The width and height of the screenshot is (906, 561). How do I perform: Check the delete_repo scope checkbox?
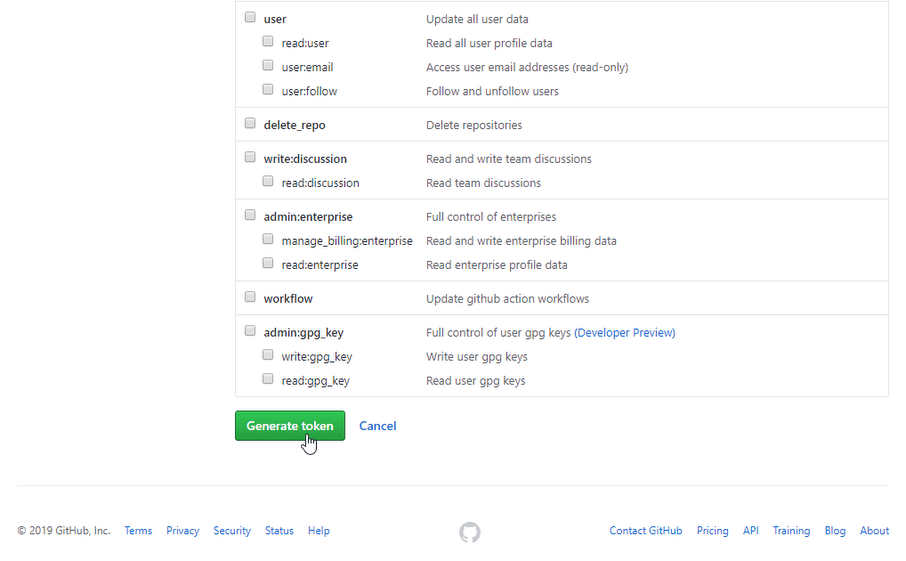pyautogui.click(x=250, y=124)
